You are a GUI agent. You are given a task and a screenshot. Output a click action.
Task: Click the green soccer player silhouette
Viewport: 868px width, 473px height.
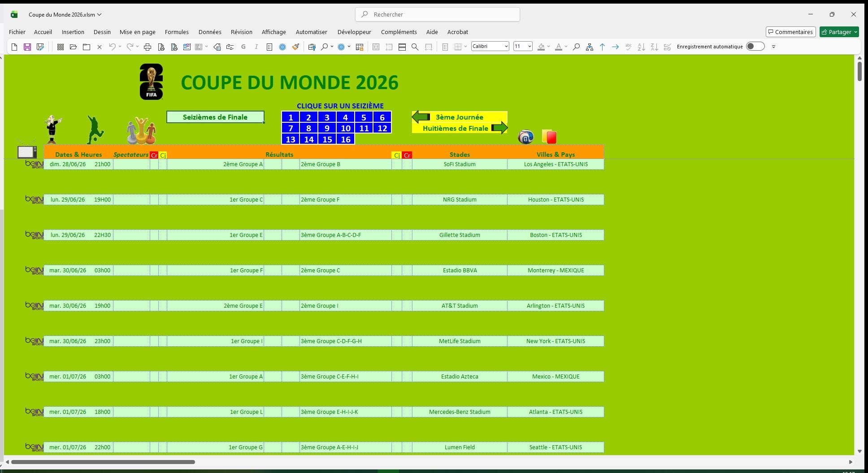click(95, 129)
